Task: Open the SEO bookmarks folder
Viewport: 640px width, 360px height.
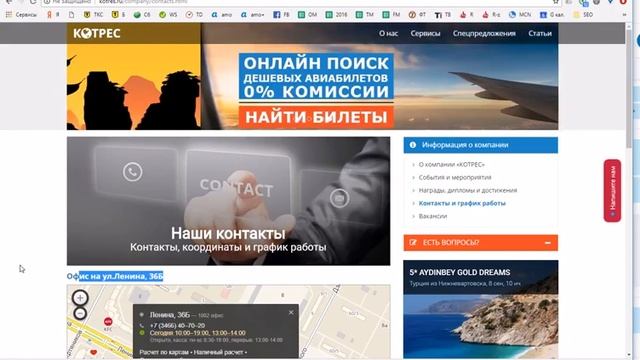Action: point(583,15)
